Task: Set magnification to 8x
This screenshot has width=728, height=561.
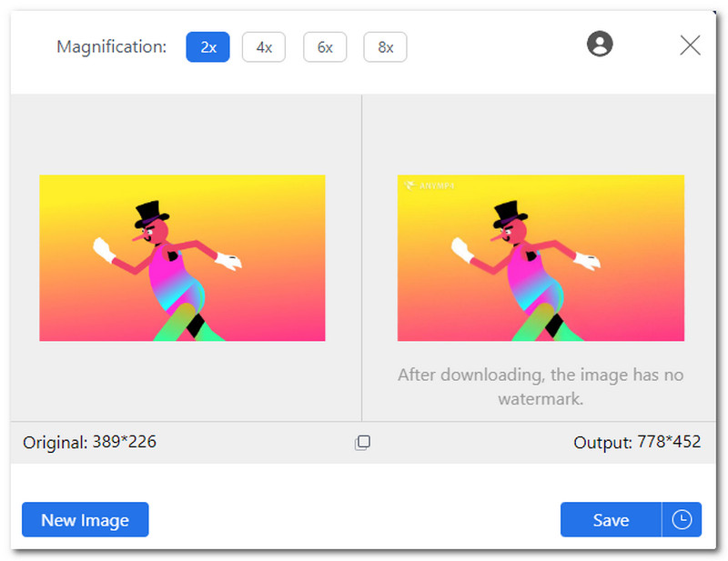Action: (x=385, y=47)
